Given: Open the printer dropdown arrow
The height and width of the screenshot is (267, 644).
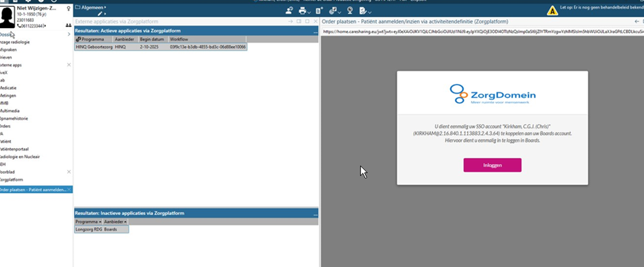Looking at the screenshot, I should coord(309,12).
